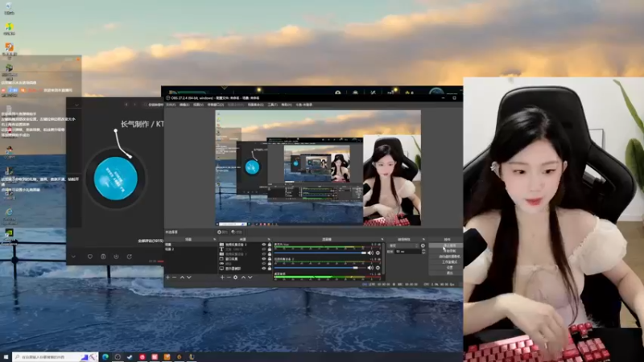Click the highlighted streaming button in Controls
This screenshot has width=644, height=362.
[x=446, y=245]
